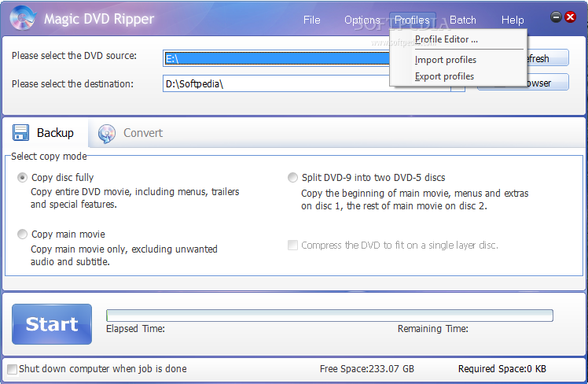Viewport: 588px width, 384px height.
Task: Click the Select copy mode group title
Action: click(49, 156)
